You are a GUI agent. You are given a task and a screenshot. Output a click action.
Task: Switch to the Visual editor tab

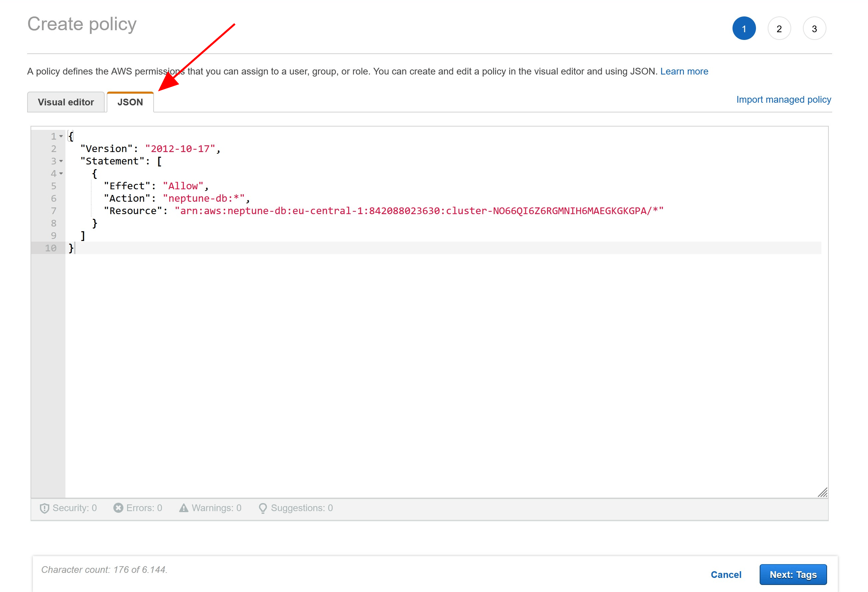pyautogui.click(x=66, y=102)
